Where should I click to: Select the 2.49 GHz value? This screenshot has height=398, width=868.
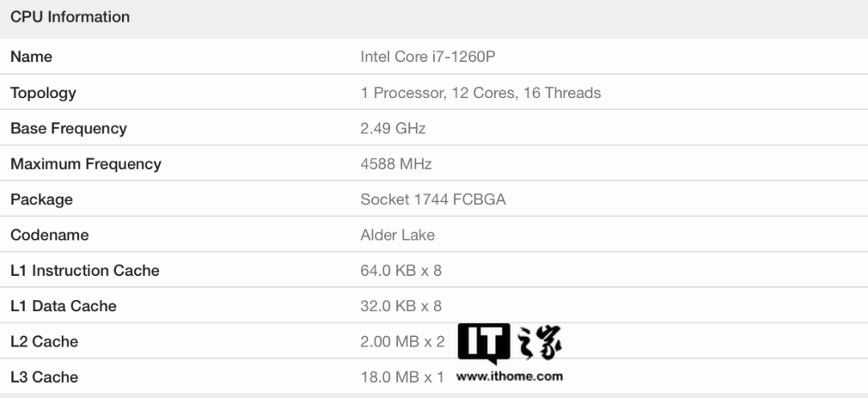click(x=393, y=129)
